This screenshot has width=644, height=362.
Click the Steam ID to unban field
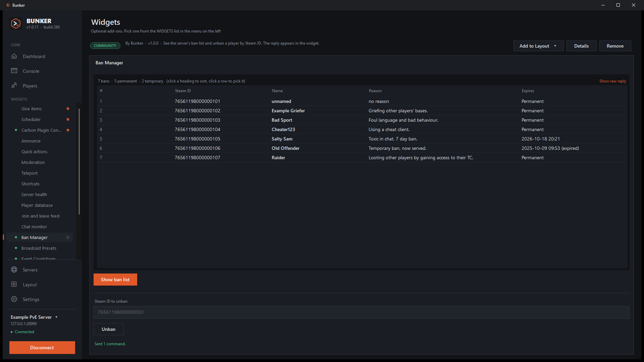(361, 312)
